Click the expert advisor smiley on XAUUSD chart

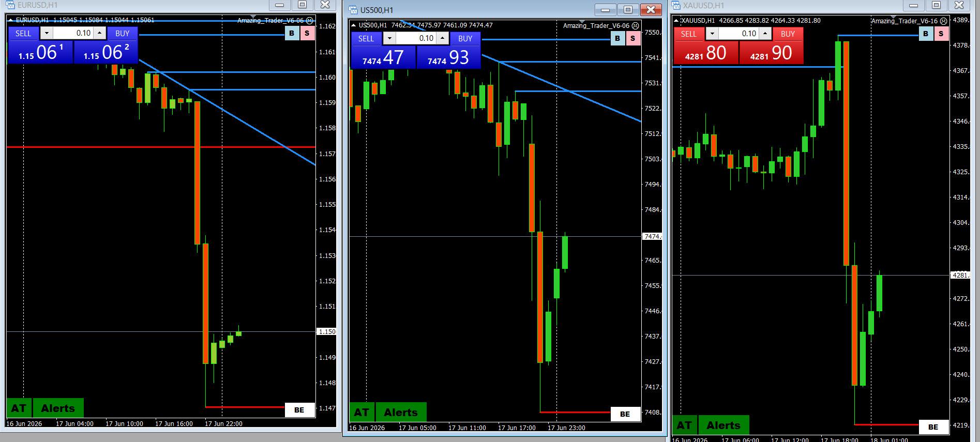click(944, 21)
